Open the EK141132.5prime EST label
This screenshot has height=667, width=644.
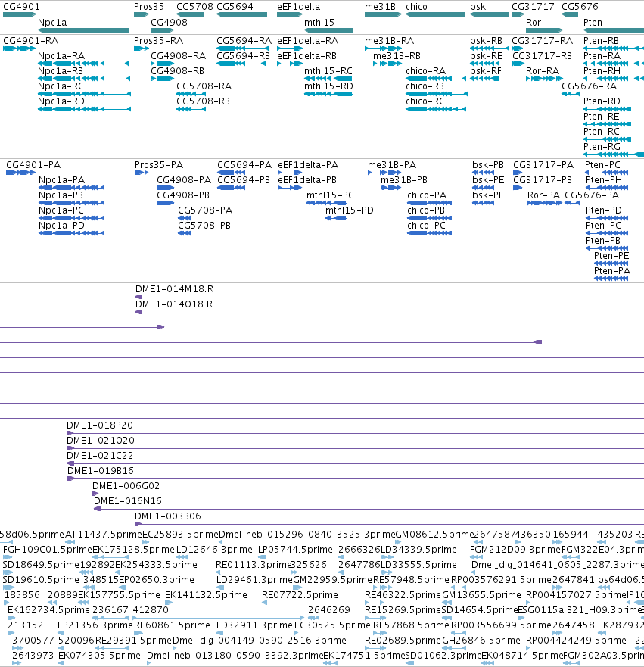point(206,596)
